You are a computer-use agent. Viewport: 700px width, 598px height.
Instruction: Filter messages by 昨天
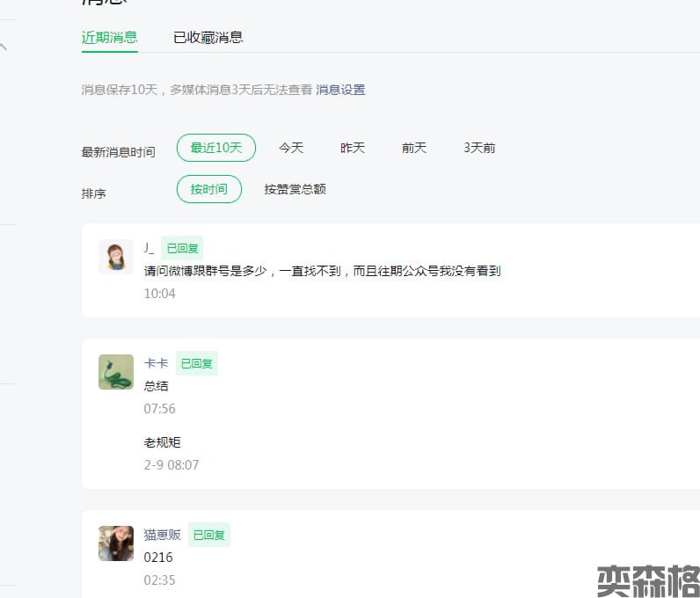point(353,148)
